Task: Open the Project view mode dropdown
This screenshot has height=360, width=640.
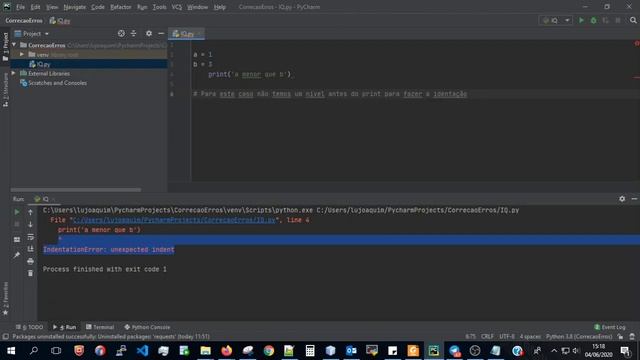Action: 31,33
